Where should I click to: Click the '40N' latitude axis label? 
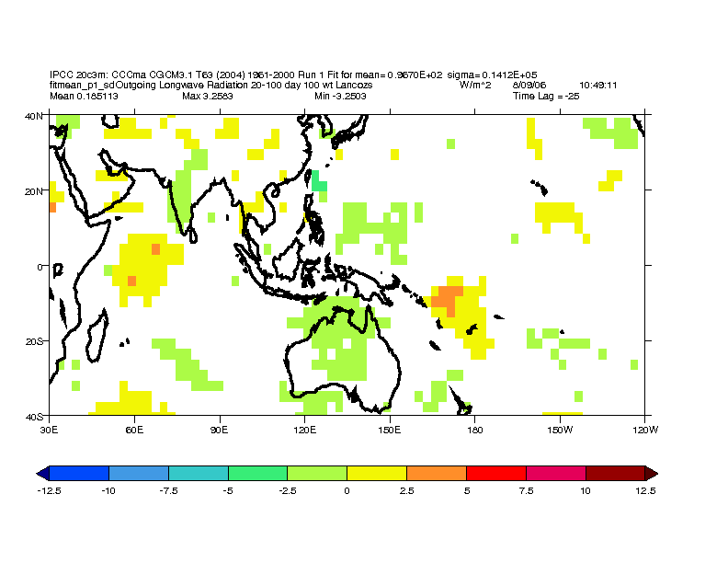[36, 116]
